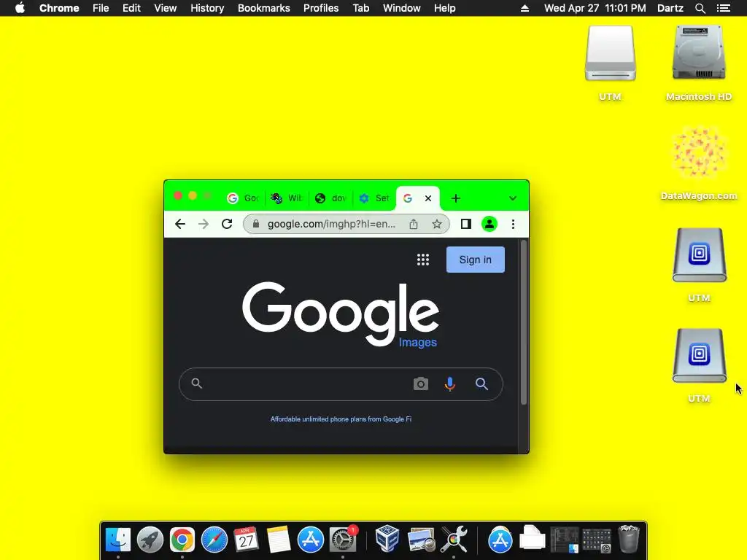Open the white folder stack in Dock
The width and height of the screenshot is (747, 560).
tap(532, 538)
